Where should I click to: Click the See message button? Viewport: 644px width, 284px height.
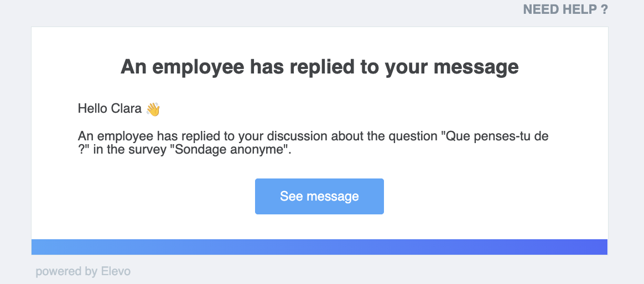pos(320,196)
